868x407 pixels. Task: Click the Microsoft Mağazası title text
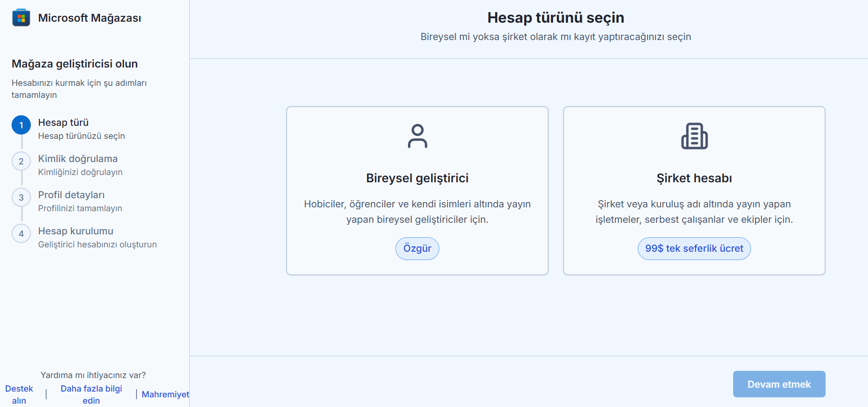click(90, 18)
